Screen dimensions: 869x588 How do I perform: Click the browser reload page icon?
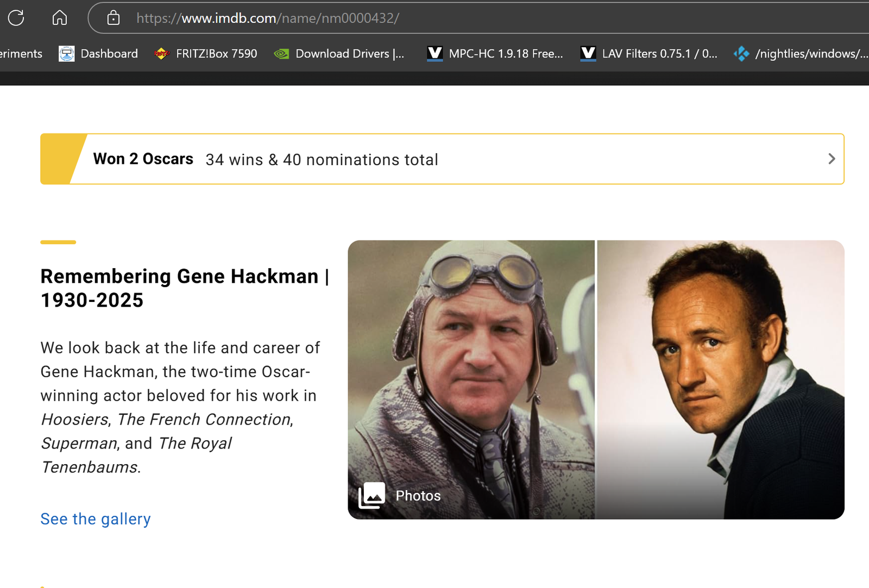pos(16,18)
